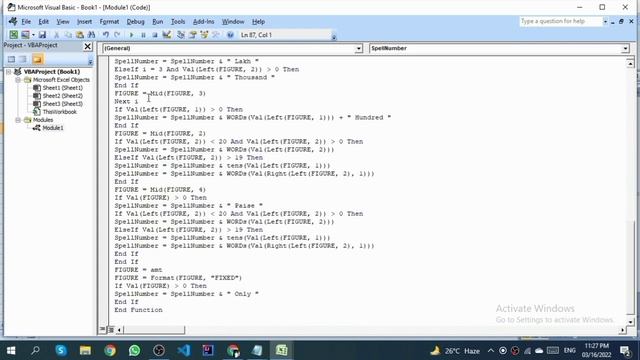Click the Type a question for help box
Viewport: 640px width, 360px height.
click(x=561, y=21)
